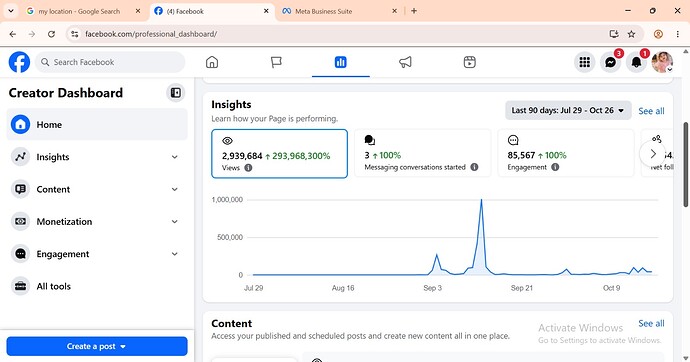
Task: Open the Create a post dropdown button
Action: [x=97, y=346]
